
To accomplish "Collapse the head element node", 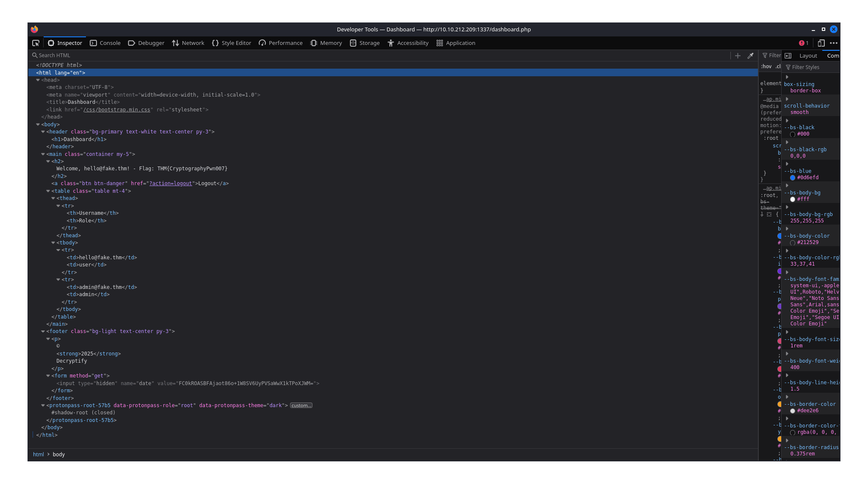I will pyautogui.click(x=38, y=80).
